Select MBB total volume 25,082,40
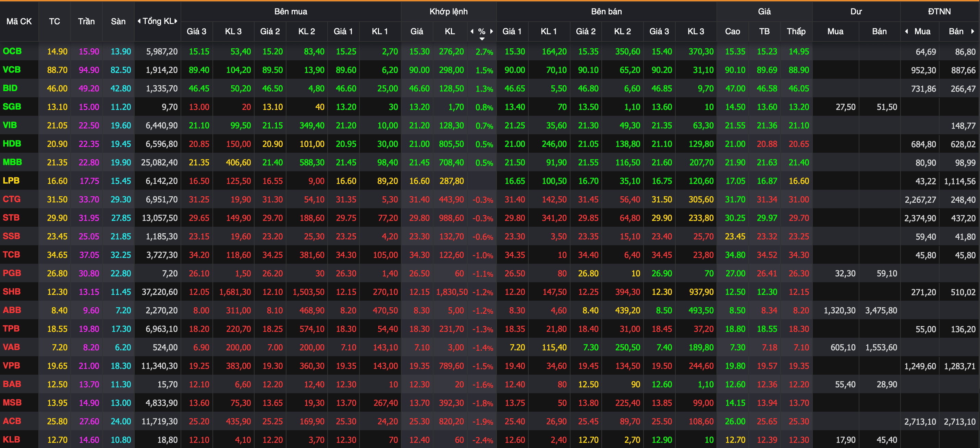Viewport: 980px width, 448px height. [159, 162]
